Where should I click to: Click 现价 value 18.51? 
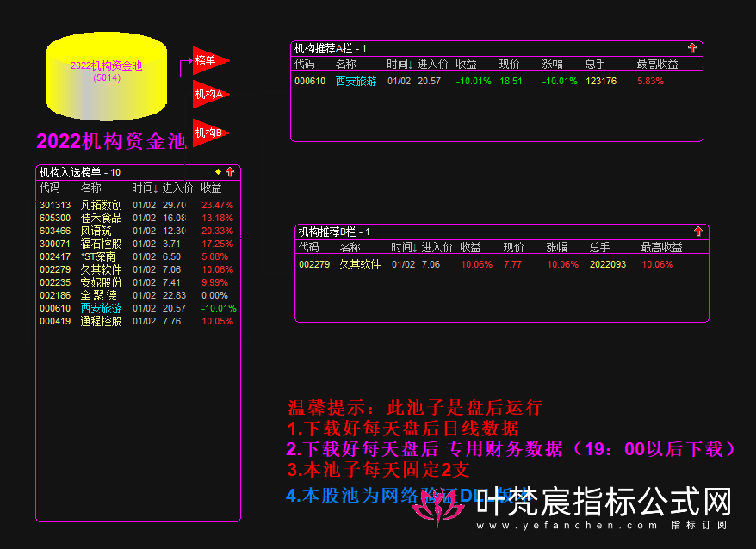(x=511, y=81)
